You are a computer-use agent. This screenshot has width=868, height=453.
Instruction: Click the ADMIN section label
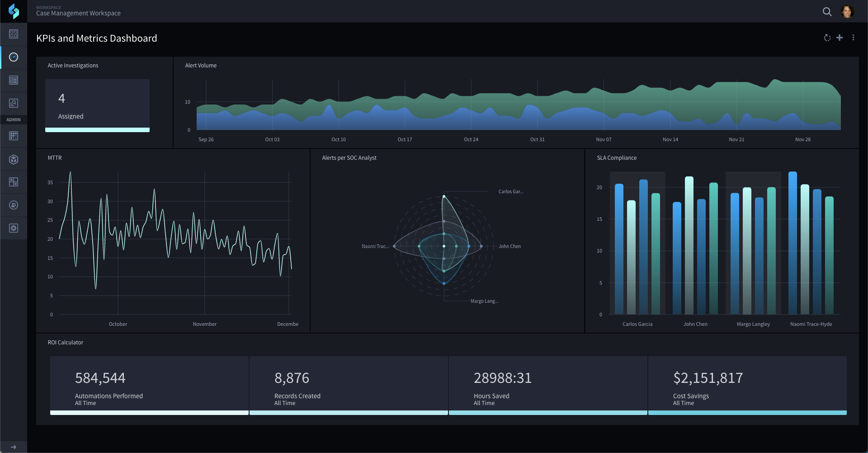click(14, 120)
